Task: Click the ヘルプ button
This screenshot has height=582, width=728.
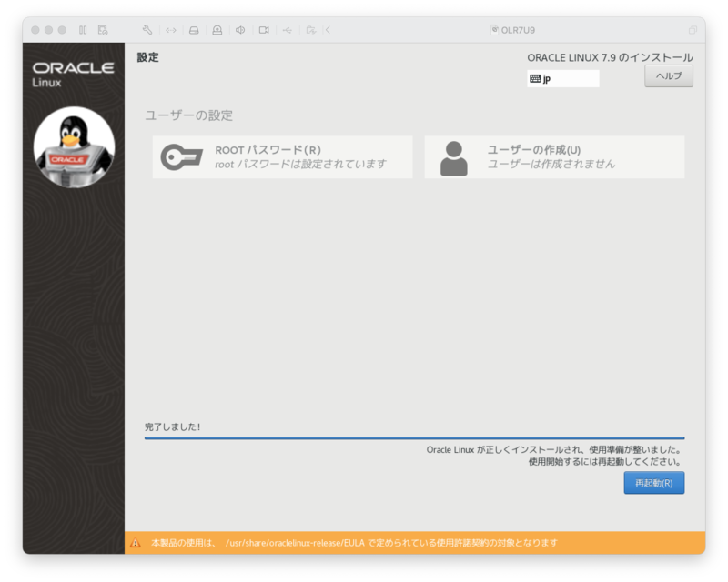Action: [669, 76]
